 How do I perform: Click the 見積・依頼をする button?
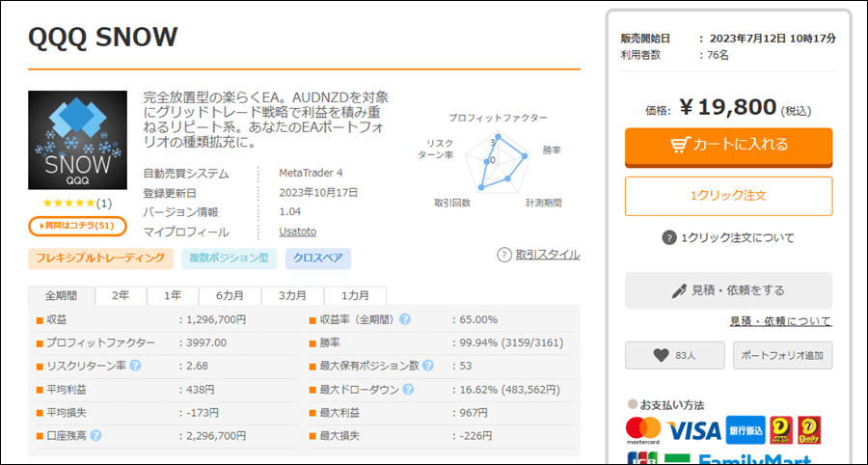pos(728,290)
